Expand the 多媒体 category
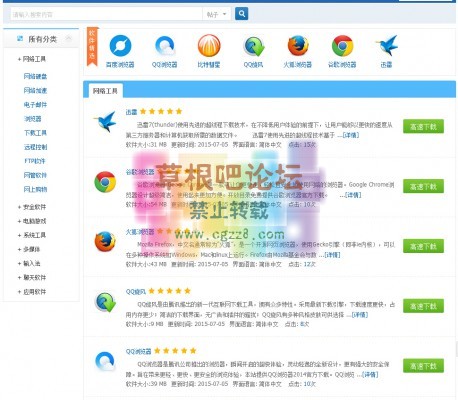Screen dimensions: 458x400 29,249
